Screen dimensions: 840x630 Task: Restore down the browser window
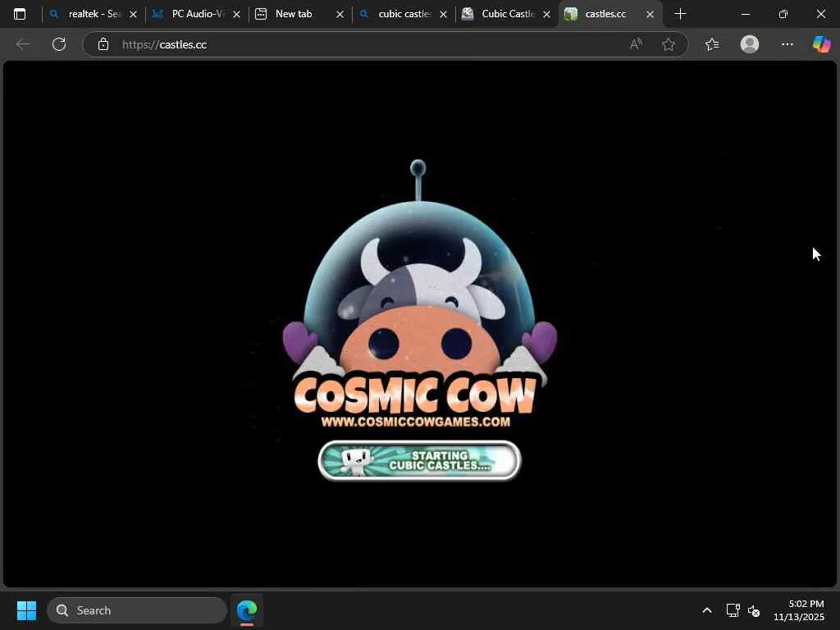tap(783, 14)
